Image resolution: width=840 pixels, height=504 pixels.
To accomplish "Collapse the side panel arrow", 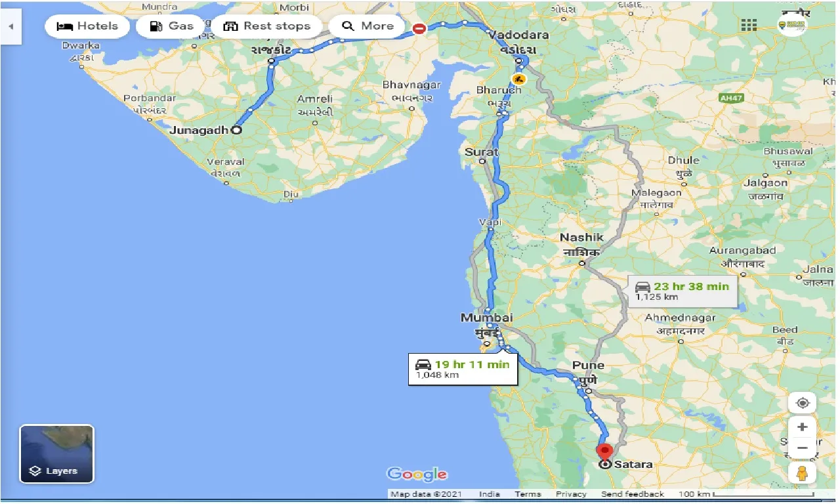I will [x=10, y=26].
